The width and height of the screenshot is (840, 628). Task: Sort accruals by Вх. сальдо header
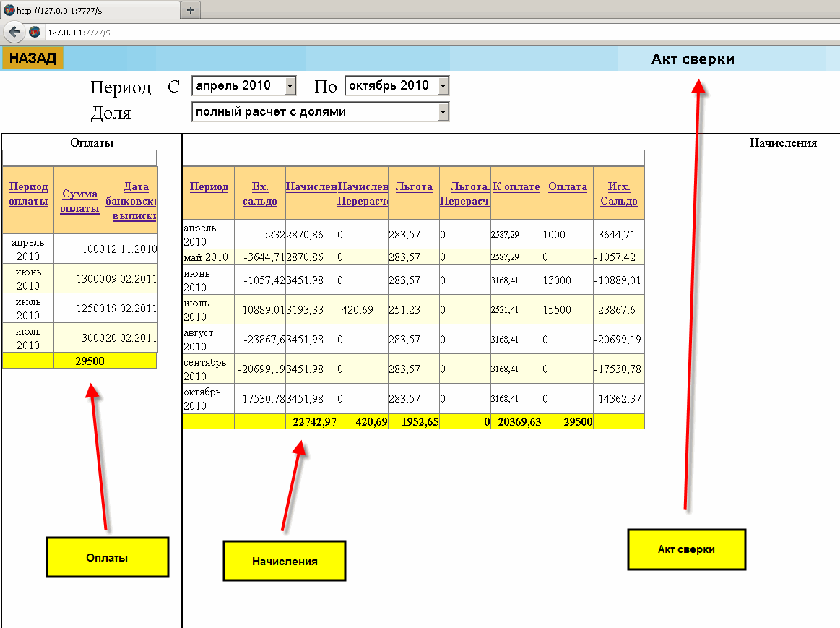coord(260,194)
